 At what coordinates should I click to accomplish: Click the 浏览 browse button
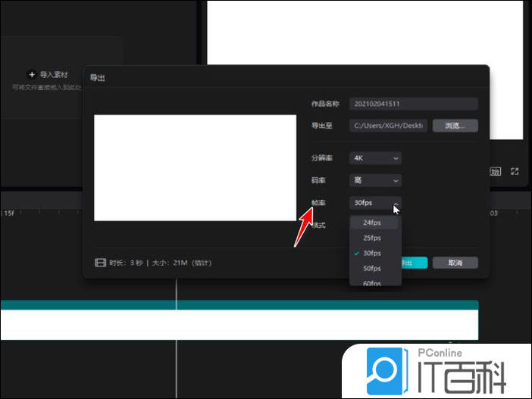[455, 126]
